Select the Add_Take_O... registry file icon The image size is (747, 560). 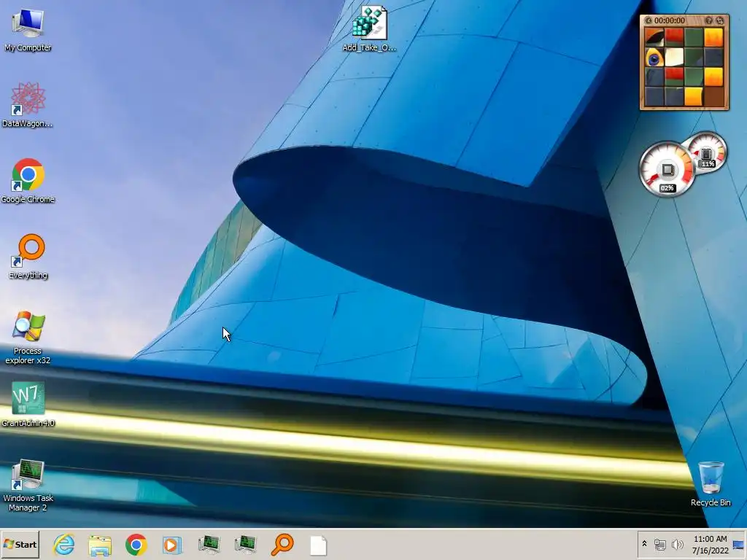(369, 28)
